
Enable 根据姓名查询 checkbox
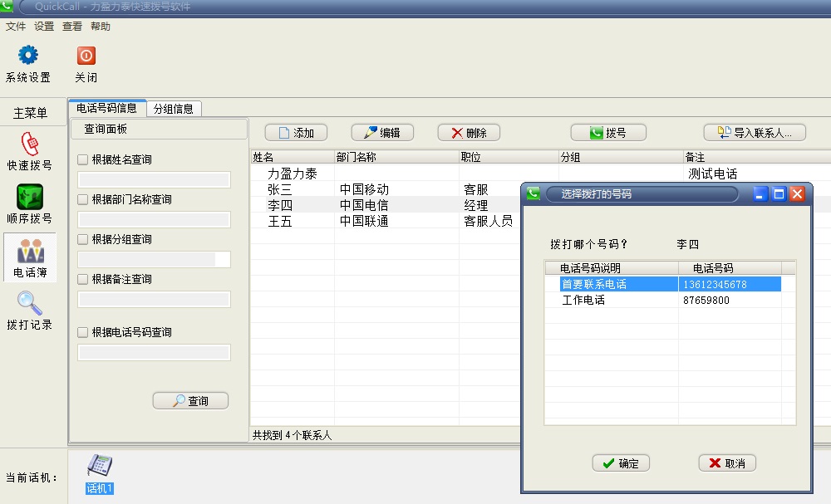[82, 160]
